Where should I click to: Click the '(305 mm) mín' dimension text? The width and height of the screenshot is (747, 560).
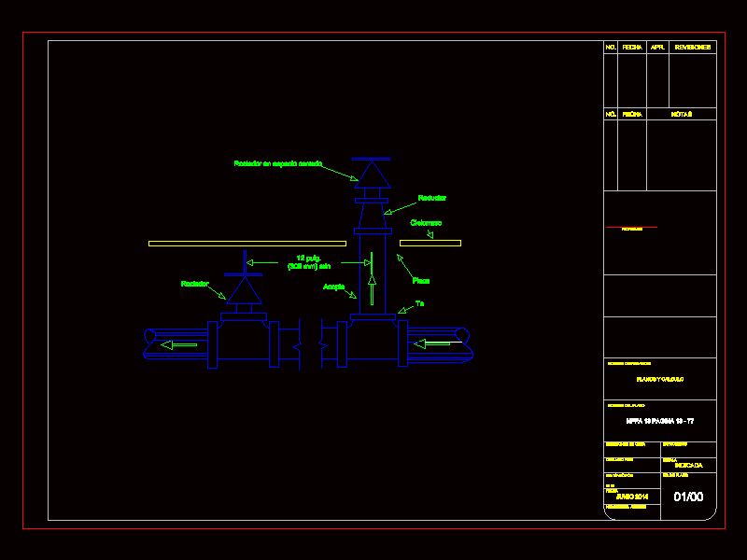tap(309, 267)
